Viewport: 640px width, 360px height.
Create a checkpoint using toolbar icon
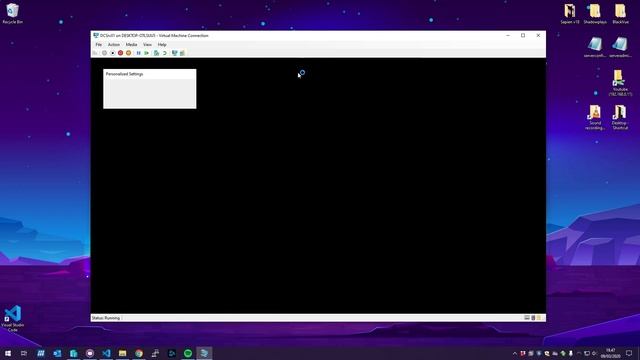tap(156, 53)
